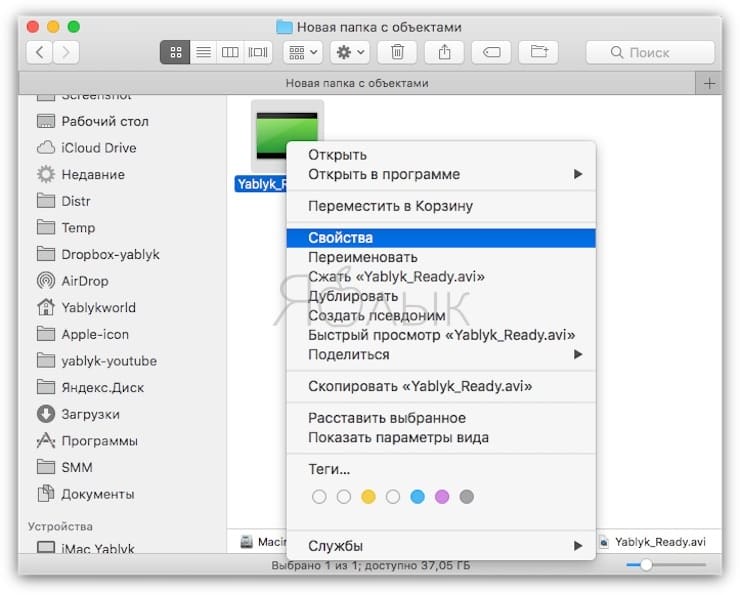The image size is (740, 595).
Task: Click the Back navigation arrow
Action: click(x=41, y=52)
